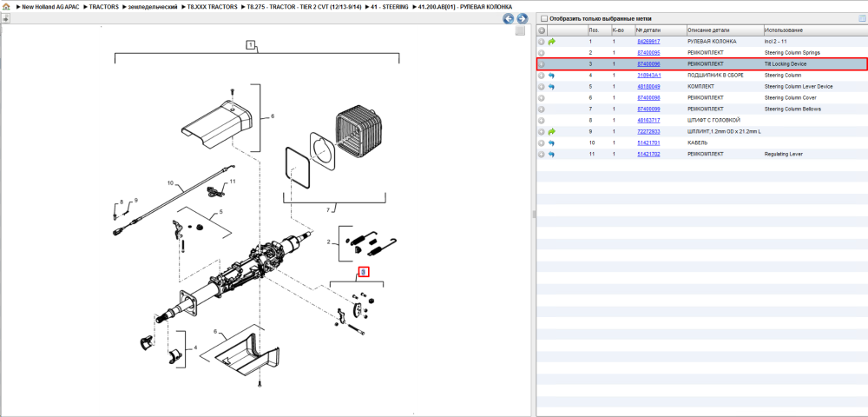This screenshot has width=868, height=417.
Task: Select the 'Steering Column Springs' usage text
Action: [x=792, y=53]
